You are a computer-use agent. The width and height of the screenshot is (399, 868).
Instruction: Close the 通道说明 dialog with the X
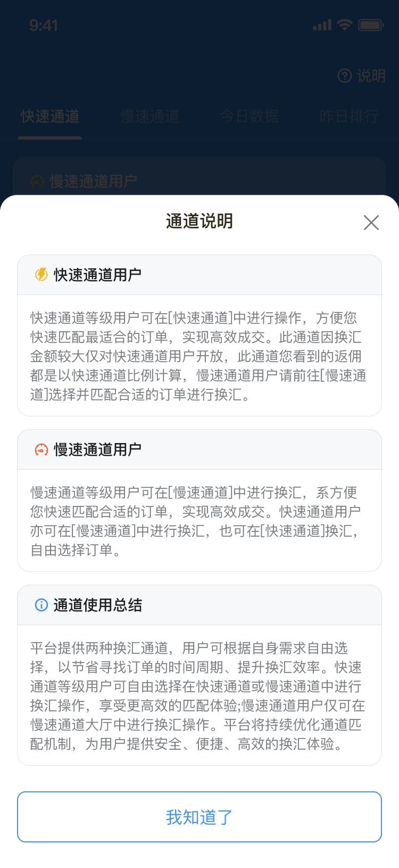pos(371,222)
